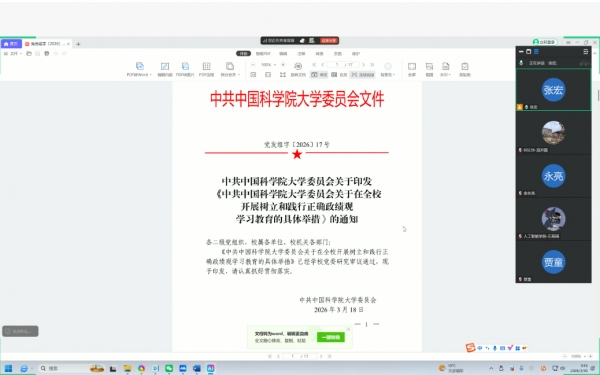
Task: Click the PDF to Word conversion icon
Action: (x=140, y=66)
